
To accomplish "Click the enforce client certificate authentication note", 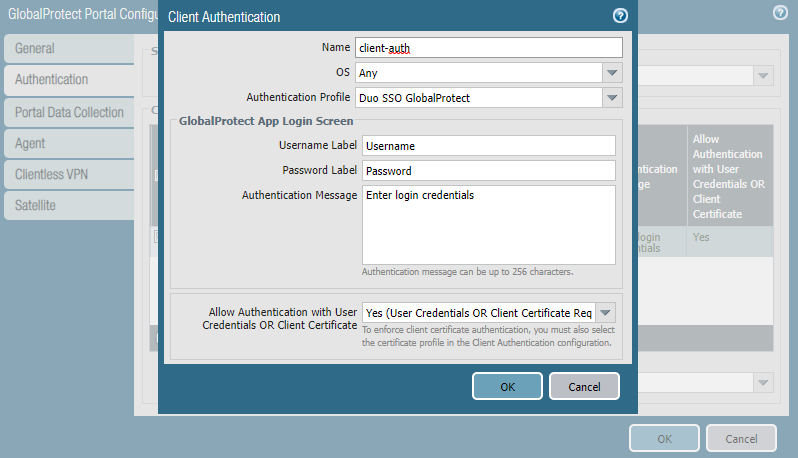I will 488,336.
